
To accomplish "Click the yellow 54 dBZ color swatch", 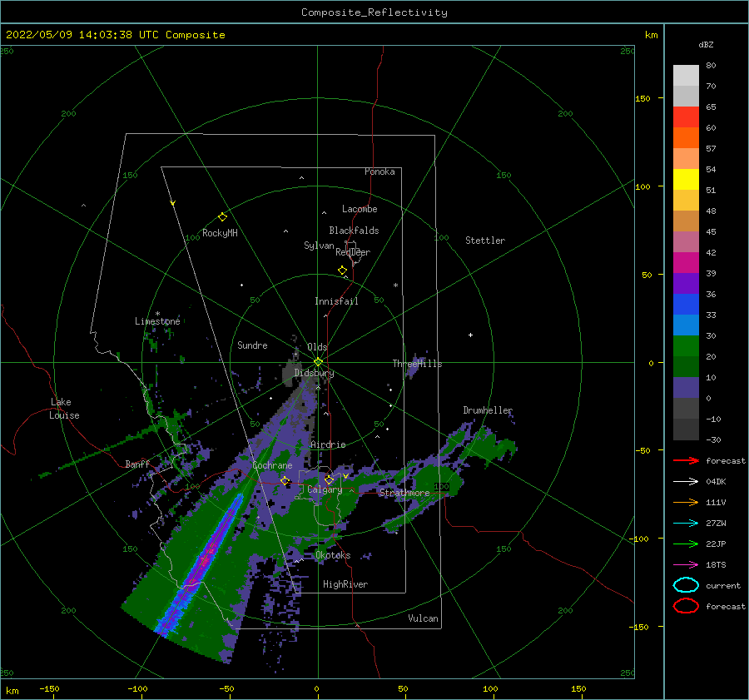I will click(686, 180).
